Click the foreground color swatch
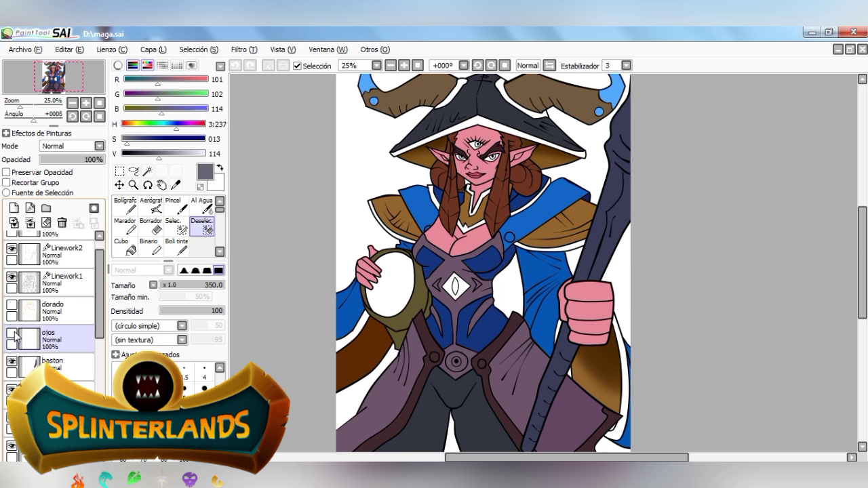The height and width of the screenshot is (488, 868). (x=205, y=172)
